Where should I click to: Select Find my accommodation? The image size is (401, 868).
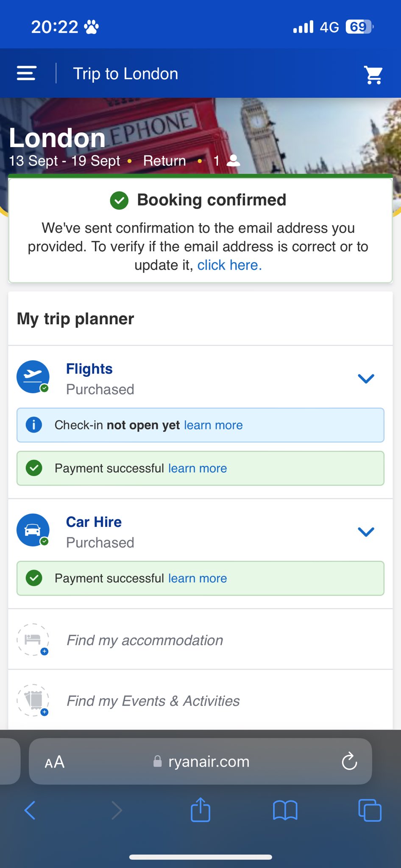click(x=145, y=640)
